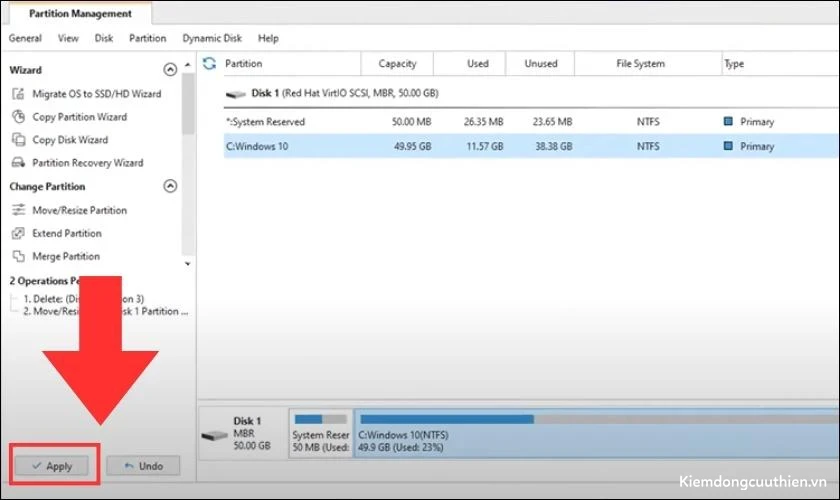Viewport: 840px width, 500px height.
Task: Choose Merge Partition
Action: click(x=66, y=256)
